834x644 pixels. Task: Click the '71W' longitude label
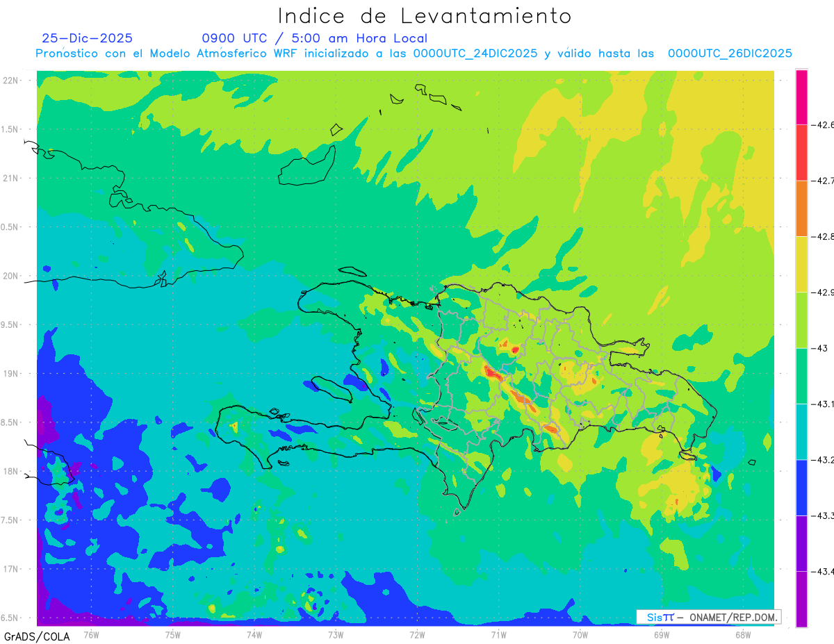point(498,634)
